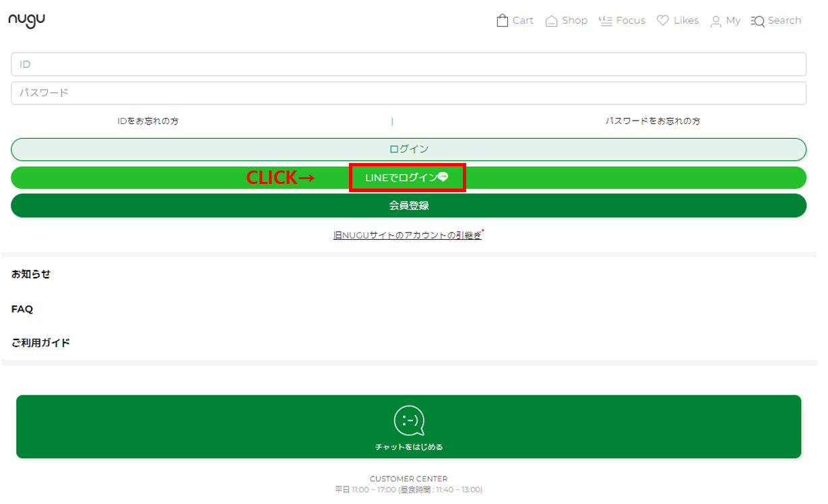Viewport: 828px width, 504px height.
Task: Start a chat via チャットをはじめる label
Action: tap(409, 447)
